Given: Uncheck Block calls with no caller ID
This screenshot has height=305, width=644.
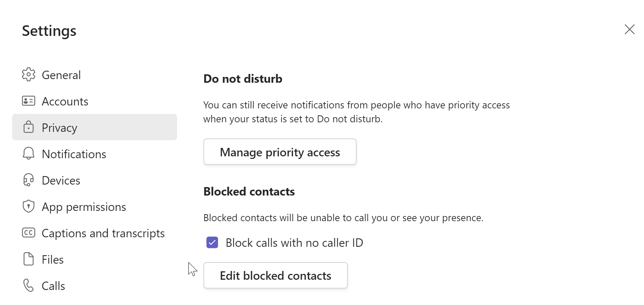Looking at the screenshot, I should tap(212, 242).
